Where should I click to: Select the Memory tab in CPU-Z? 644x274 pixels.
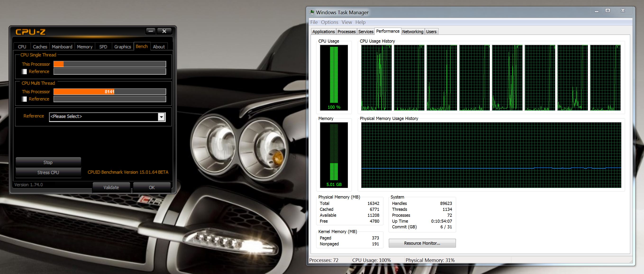(85, 47)
